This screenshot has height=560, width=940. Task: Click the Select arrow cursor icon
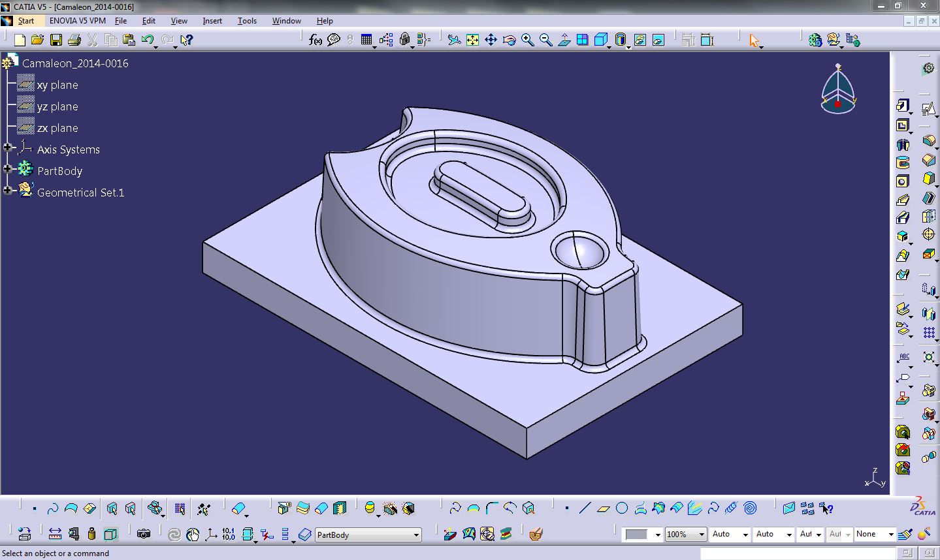point(754,40)
